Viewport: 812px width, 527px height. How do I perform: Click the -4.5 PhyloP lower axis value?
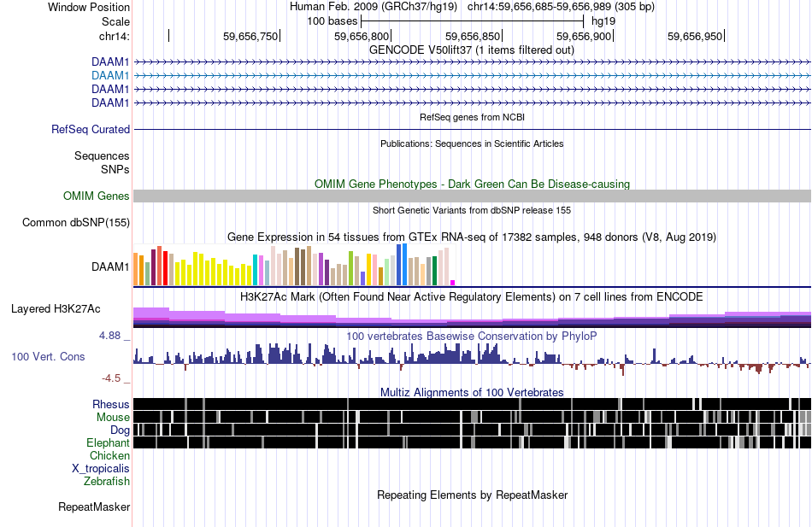click(x=111, y=378)
